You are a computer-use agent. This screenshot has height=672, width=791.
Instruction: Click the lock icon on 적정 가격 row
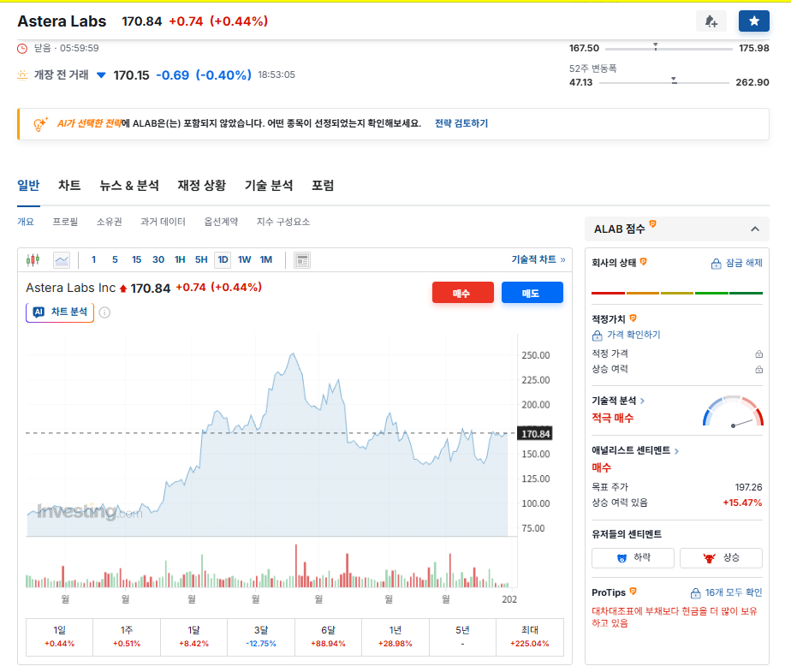(758, 354)
